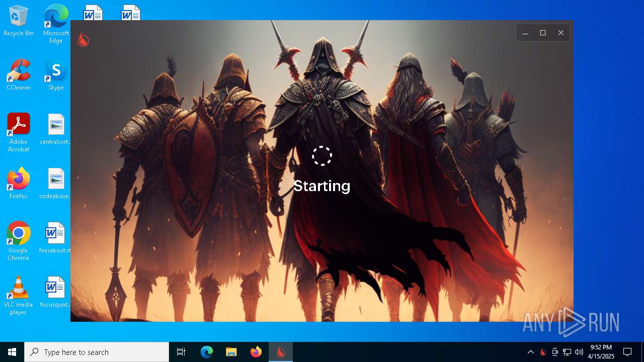644x362 pixels.
Task: Open File Explorer from the taskbar
Action: click(231, 352)
